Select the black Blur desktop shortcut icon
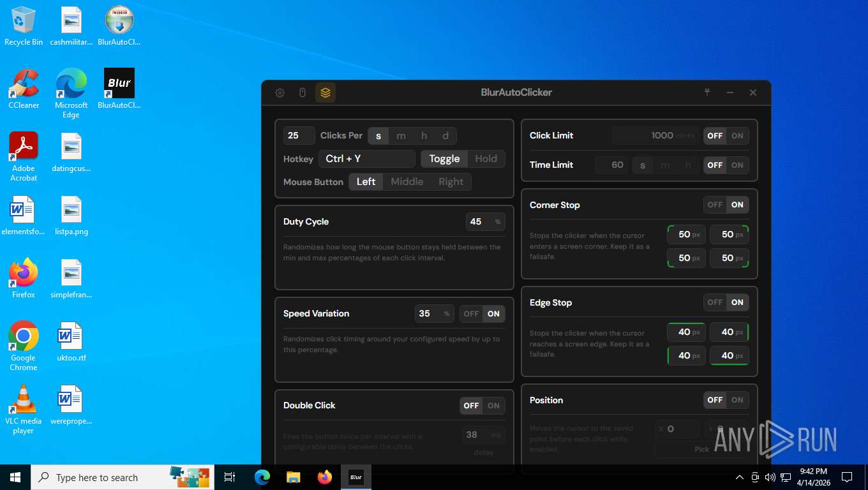The height and width of the screenshot is (490, 868). 119,89
